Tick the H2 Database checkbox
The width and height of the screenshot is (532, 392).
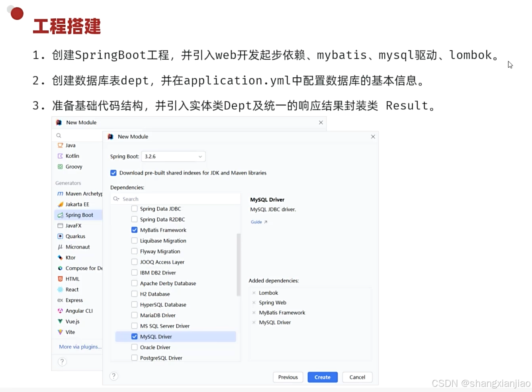click(135, 294)
